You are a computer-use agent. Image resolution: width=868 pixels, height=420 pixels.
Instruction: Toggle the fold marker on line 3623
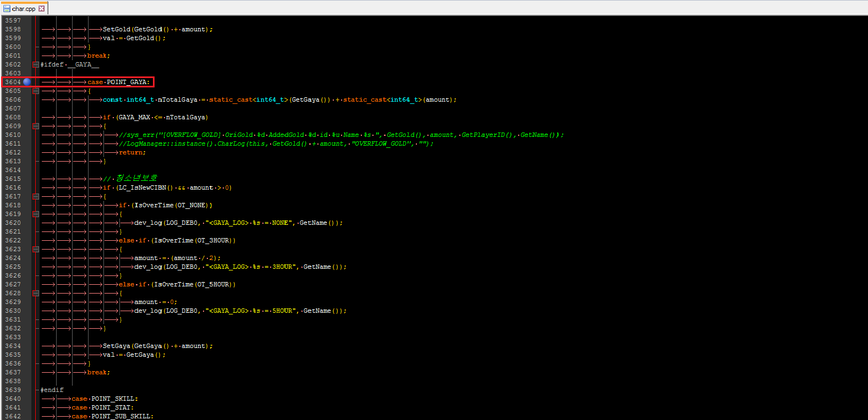tap(36, 249)
